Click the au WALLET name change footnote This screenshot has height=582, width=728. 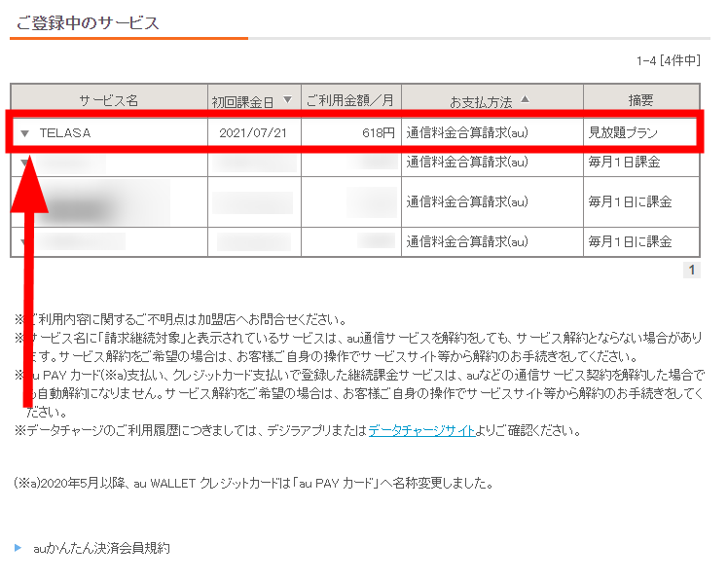pos(253,483)
